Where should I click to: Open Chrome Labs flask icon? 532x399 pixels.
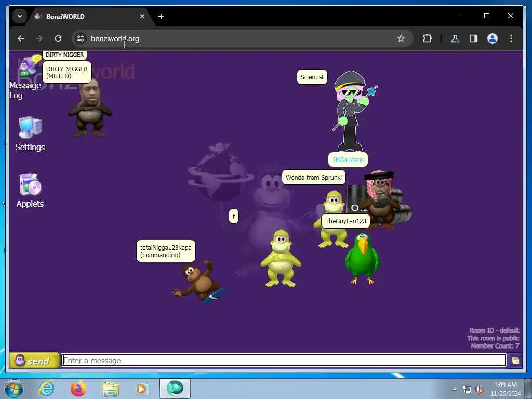pos(455,38)
